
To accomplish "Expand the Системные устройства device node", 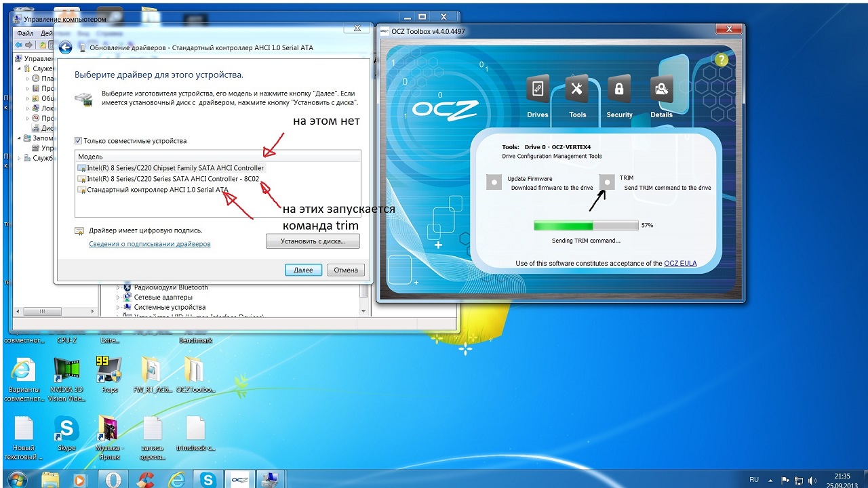I will point(118,307).
